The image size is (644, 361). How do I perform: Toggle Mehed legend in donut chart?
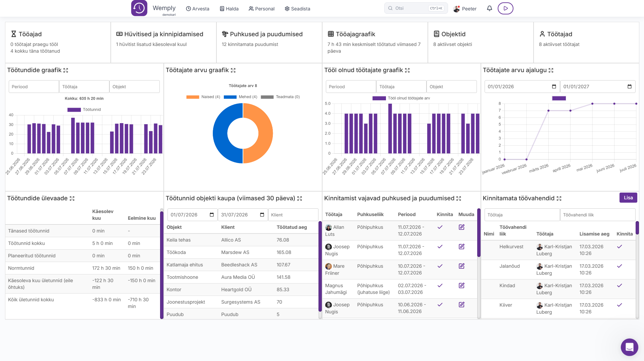point(240,97)
